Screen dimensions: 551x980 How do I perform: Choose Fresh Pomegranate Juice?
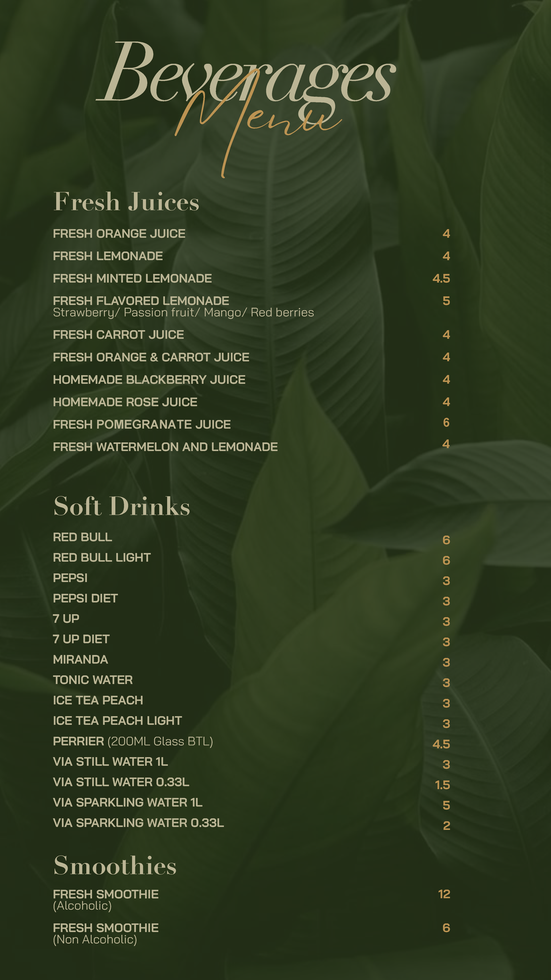coord(142,425)
